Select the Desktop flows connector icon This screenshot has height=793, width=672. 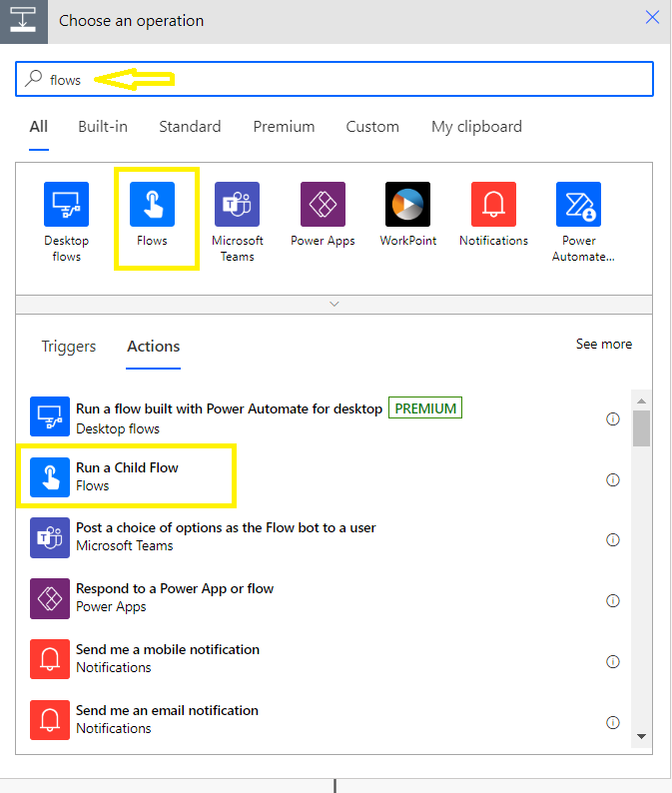tap(66, 204)
